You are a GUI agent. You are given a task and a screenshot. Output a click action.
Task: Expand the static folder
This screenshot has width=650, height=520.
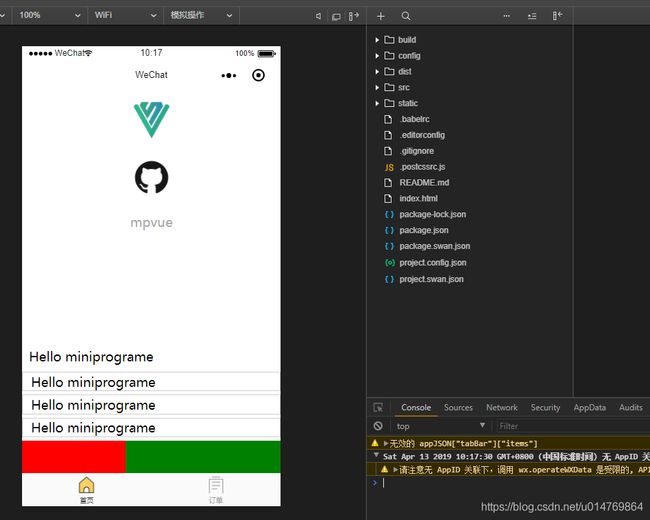point(377,103)
